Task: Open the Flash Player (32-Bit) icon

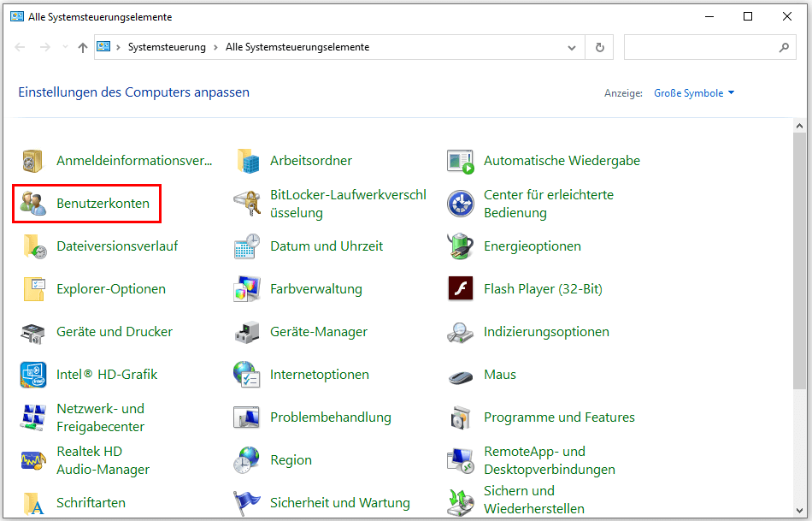Action: (460, 289)
